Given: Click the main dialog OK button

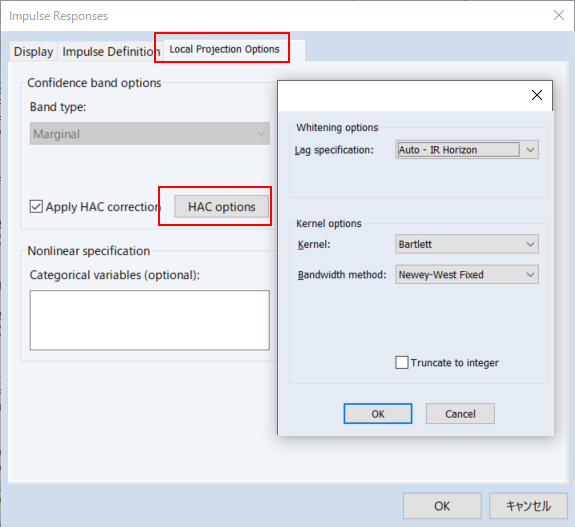Looking at the screenshot, I should pyautogui.click(x=442, y=506).
